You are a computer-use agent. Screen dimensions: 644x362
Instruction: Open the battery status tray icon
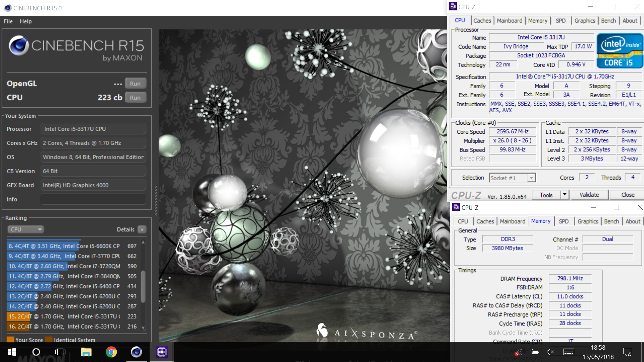tap(534, 352)
